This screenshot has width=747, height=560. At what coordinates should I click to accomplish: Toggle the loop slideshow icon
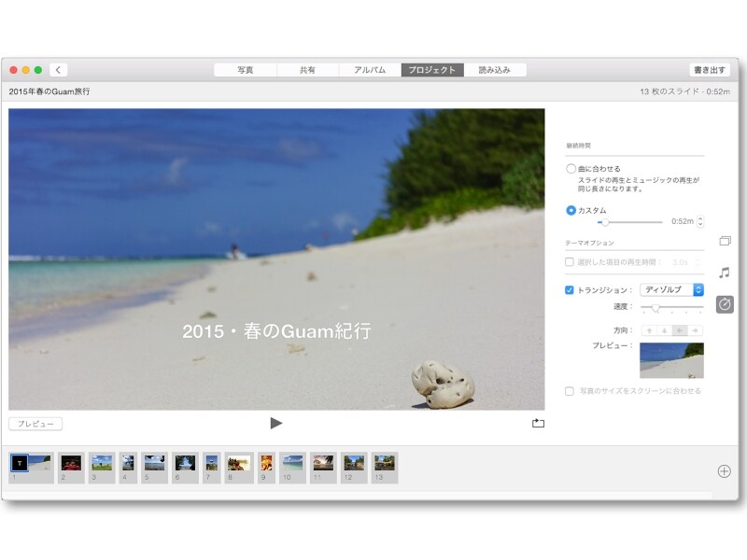coord(538,423)
